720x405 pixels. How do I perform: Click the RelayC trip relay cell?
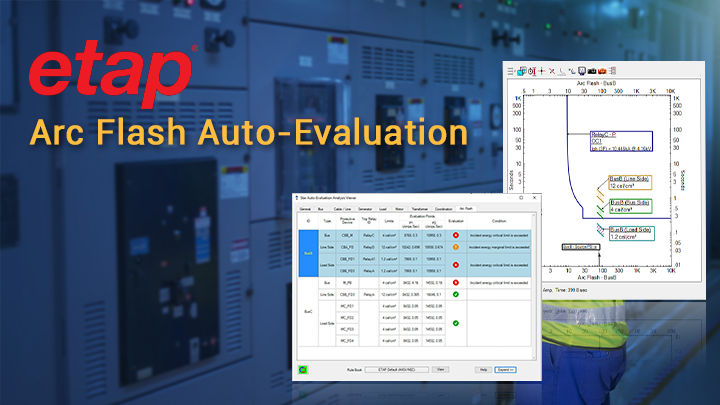click(x=369, y=235)
